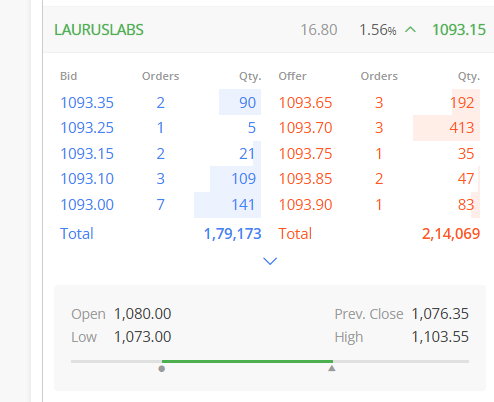Click the LAURUSLABS stock name
The image size is (494, 402).
point(99,30)
